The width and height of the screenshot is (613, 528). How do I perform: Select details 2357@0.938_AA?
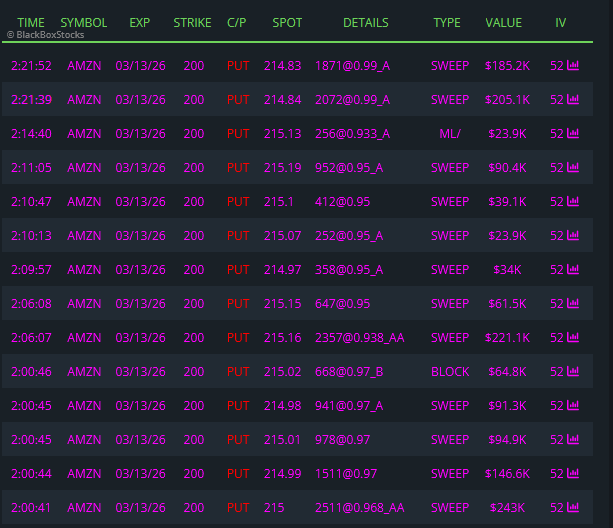(x=360, y=338)
